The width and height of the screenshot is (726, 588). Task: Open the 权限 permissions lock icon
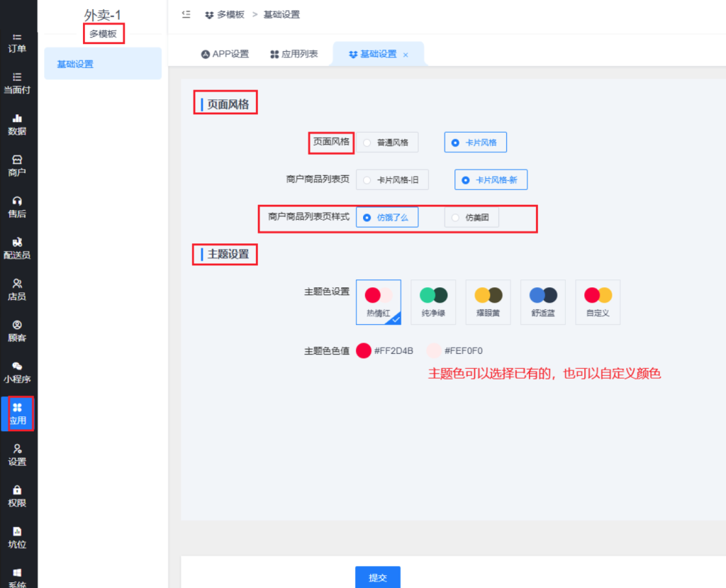[18, 490]
